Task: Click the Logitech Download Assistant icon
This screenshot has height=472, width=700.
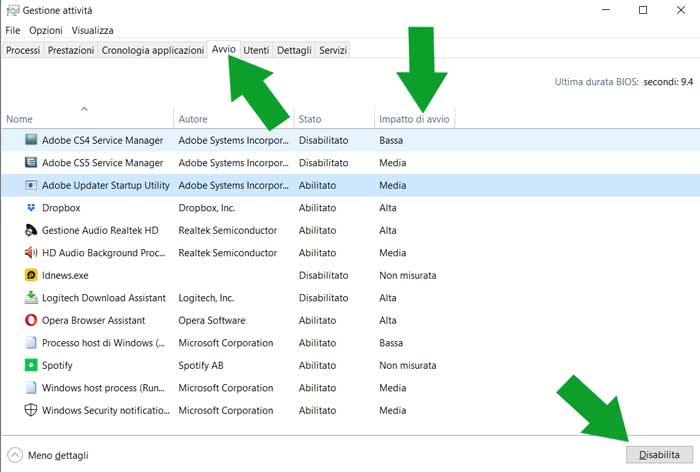Action: (31, 298)
